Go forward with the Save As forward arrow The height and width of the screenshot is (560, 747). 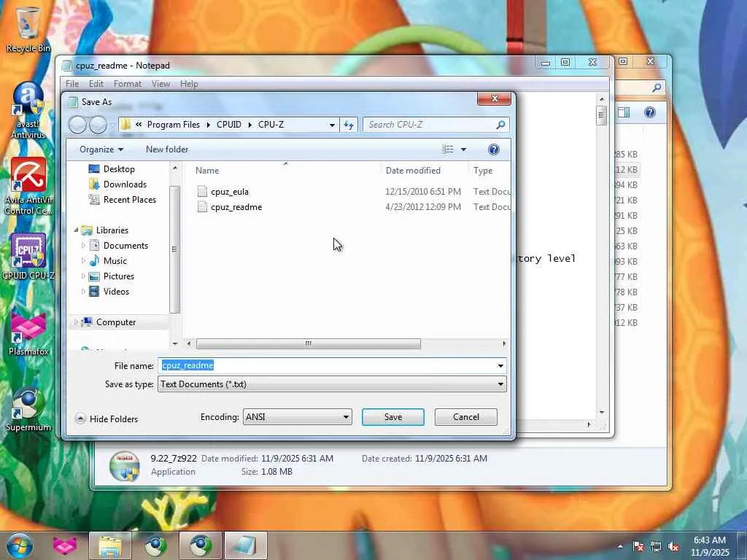98,125
